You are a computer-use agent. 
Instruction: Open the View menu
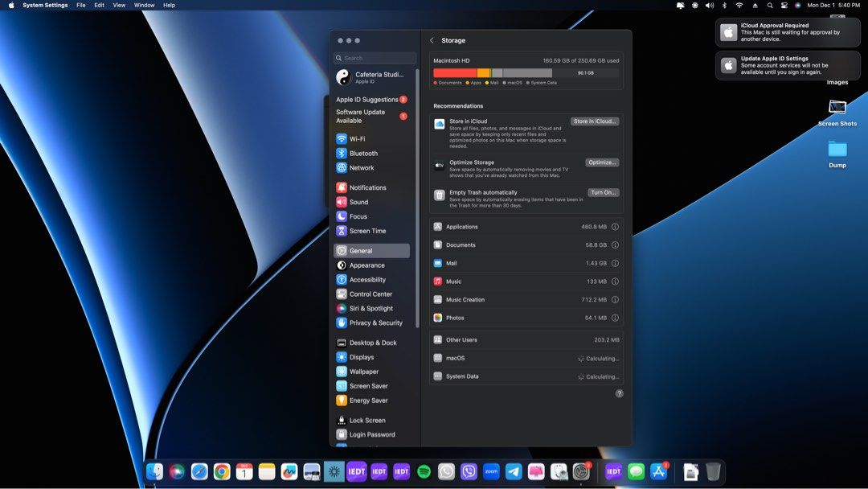[119, 5]
